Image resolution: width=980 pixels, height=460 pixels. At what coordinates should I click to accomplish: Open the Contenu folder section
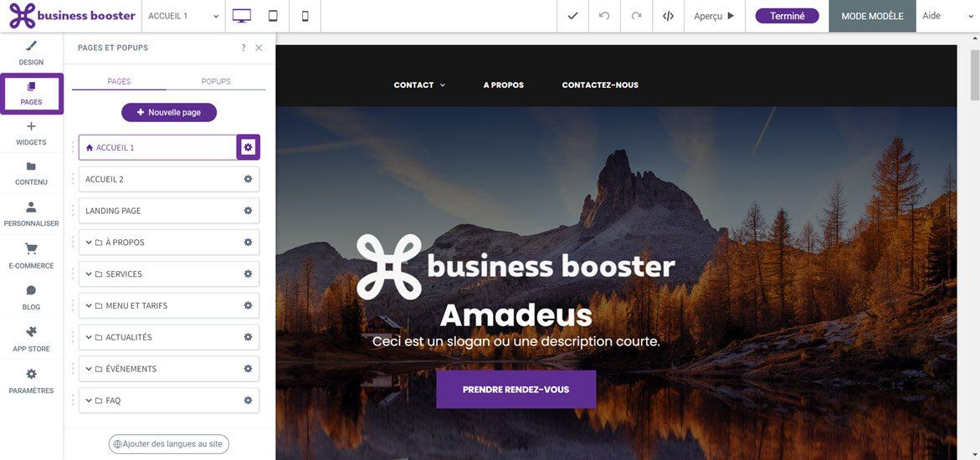(x=31, y=174)
